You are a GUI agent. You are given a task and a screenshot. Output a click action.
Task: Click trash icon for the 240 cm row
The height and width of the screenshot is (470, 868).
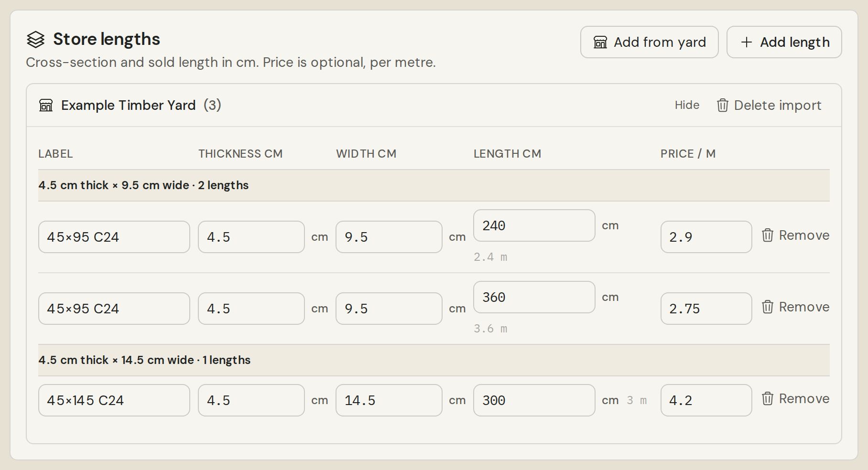[767, 235]
